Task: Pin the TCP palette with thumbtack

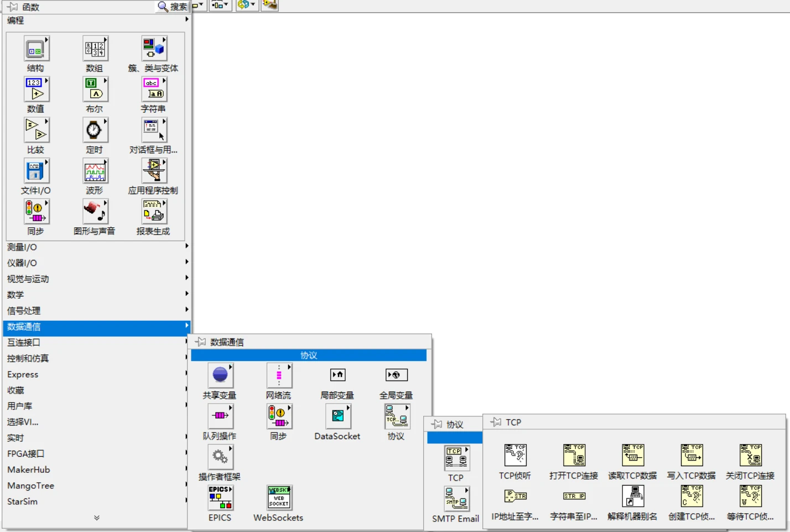Action: 496,422
